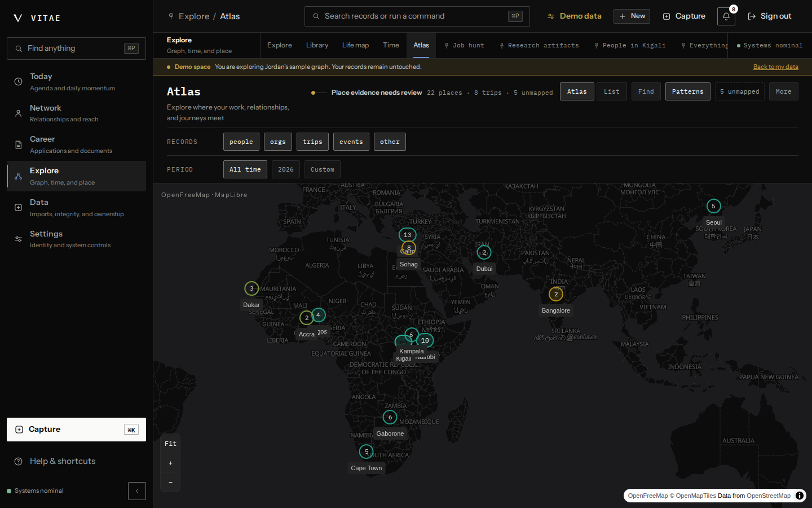812x508 pixels.
Task: Select the Cape Town marker with 5
Action: coord(367,452)
